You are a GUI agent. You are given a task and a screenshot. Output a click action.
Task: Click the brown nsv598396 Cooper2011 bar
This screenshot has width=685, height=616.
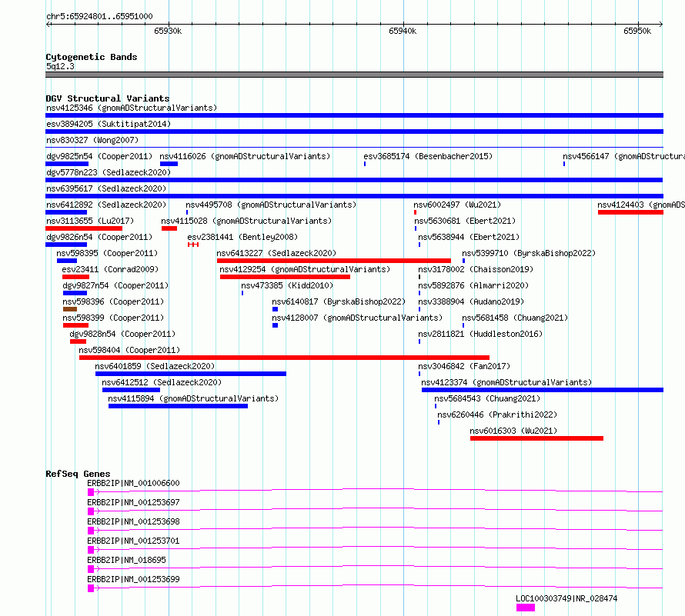[x=70, y=309]
